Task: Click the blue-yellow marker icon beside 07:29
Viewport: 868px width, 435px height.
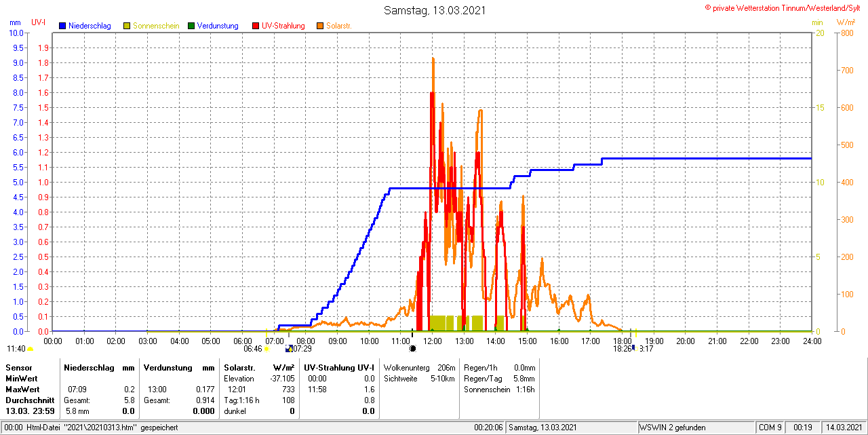Action: (288, 349)
